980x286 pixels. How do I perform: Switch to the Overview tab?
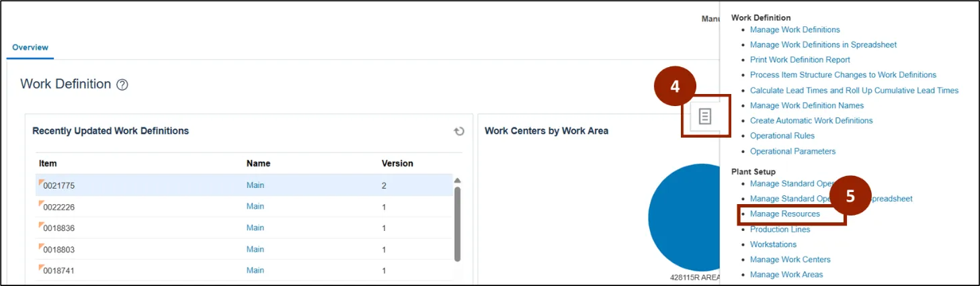[30, 48]
